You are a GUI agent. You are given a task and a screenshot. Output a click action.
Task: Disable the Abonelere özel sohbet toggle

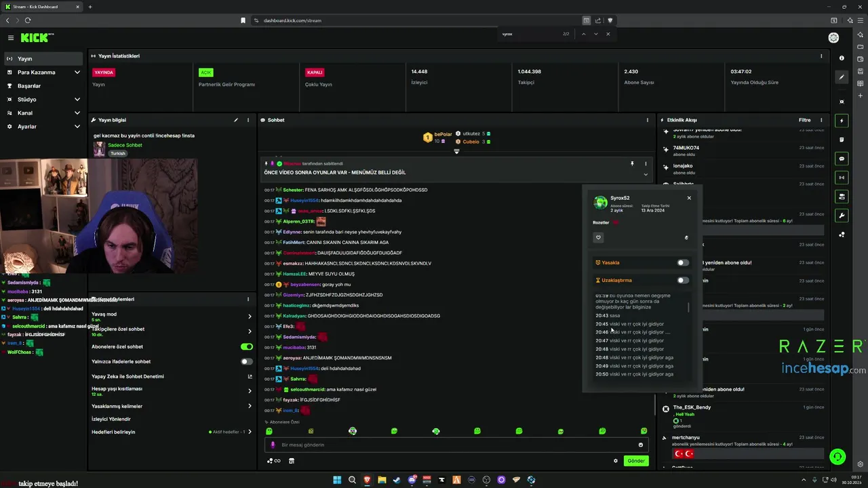click(x=247, y=346)
